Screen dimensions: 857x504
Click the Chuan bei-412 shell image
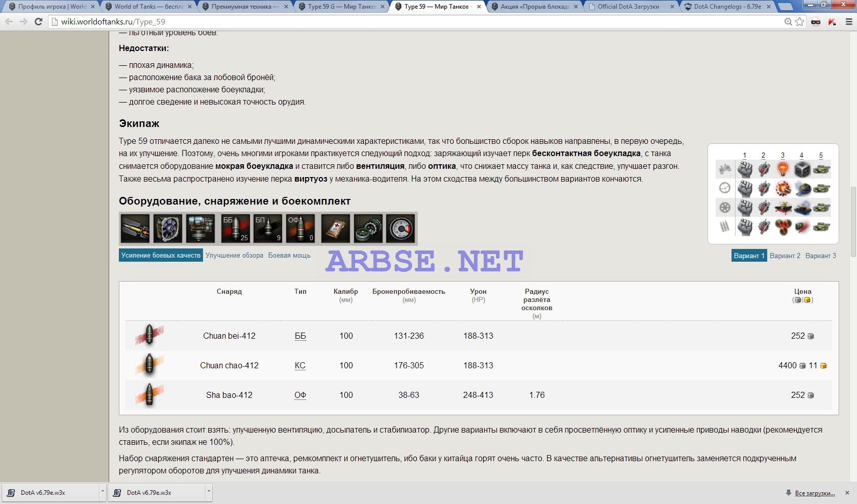click(x=149, y=336)
